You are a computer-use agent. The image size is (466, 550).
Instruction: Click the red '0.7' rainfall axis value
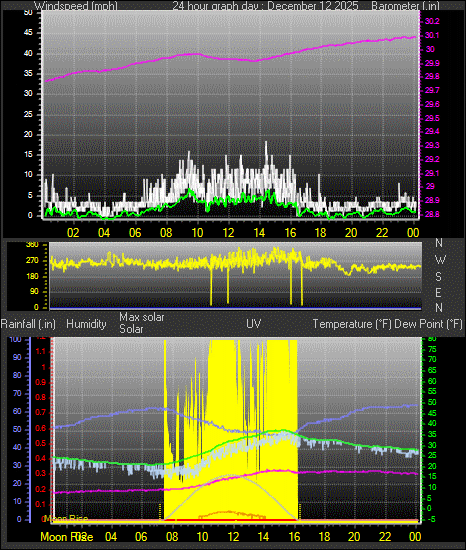pos(41,412)
